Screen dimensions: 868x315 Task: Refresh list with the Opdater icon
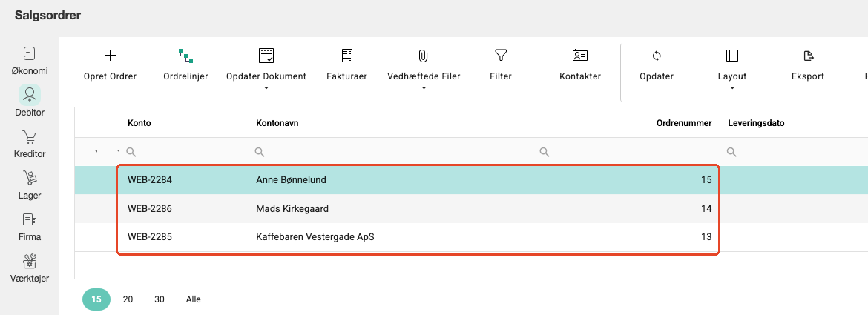pos(657,56)
